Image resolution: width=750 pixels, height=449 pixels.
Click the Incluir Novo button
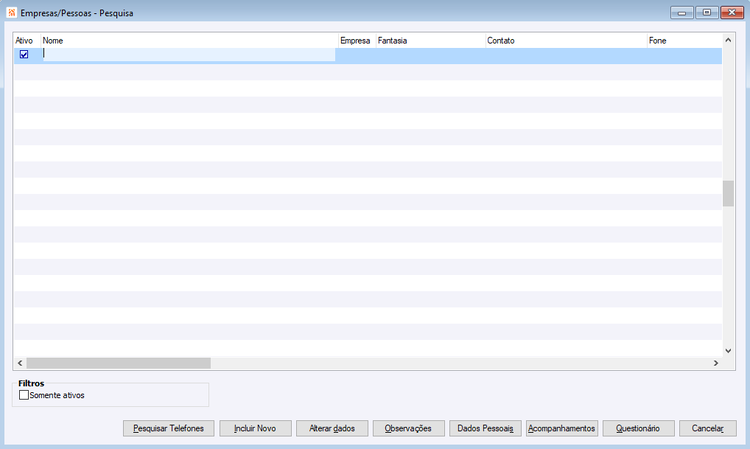click(x=255, y=428)
